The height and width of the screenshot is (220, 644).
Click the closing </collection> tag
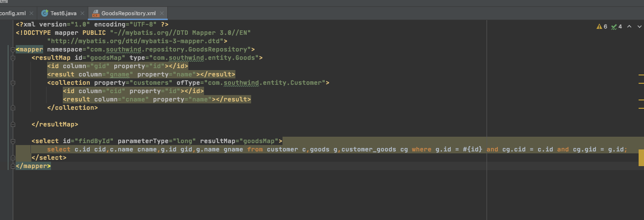coord(73,108)
